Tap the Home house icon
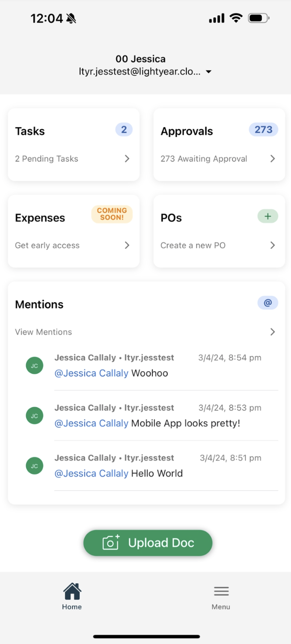This screenshot has height=644, width=291. [x=72, y=591]
